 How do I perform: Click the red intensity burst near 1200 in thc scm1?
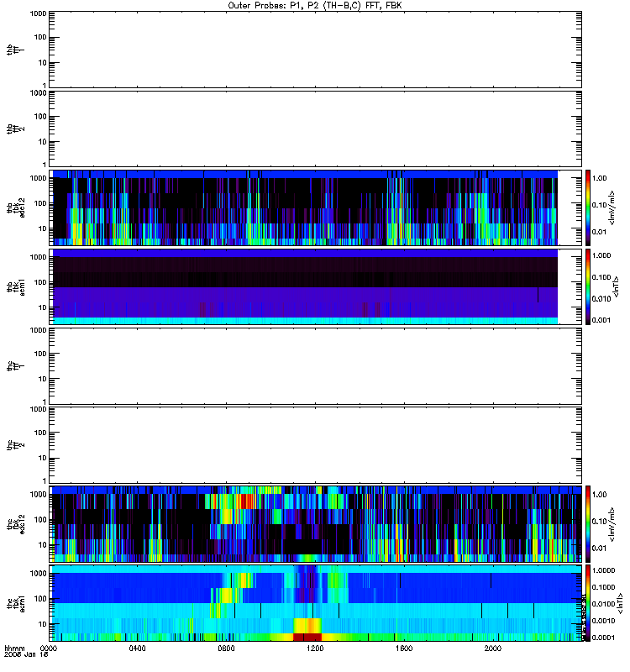coord(307,637)
